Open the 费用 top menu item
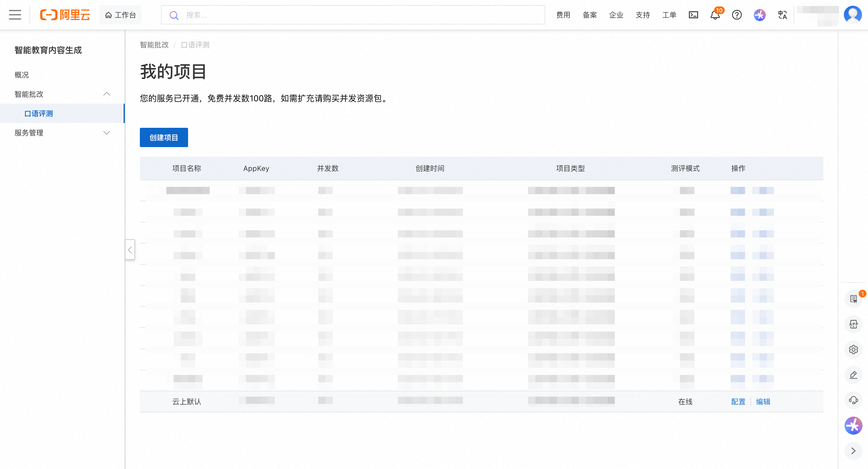The height and width of the screenshot is (469, 868). (563, 15)
